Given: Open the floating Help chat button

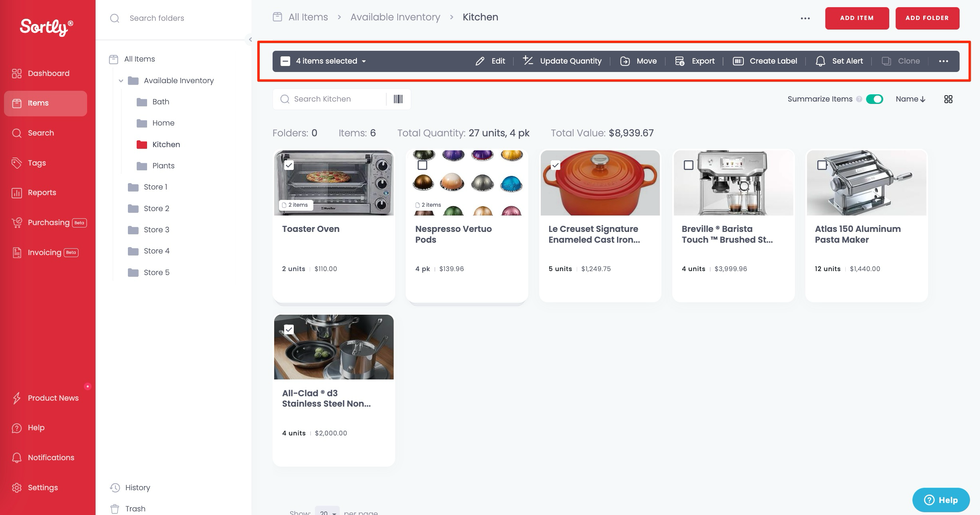Looking at the screenshot, I should [x=941, y=500].
